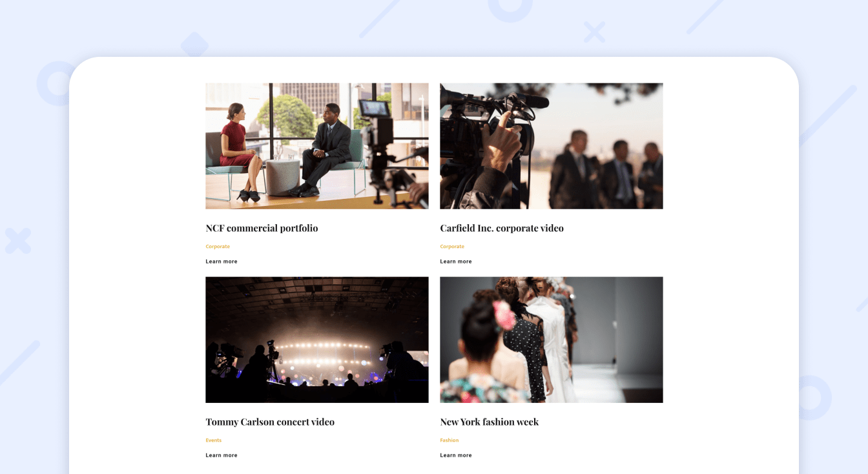Click the interview scene thumbnail image
The width and height of the screenshot is (868, 474).
(x=316, y=145)
